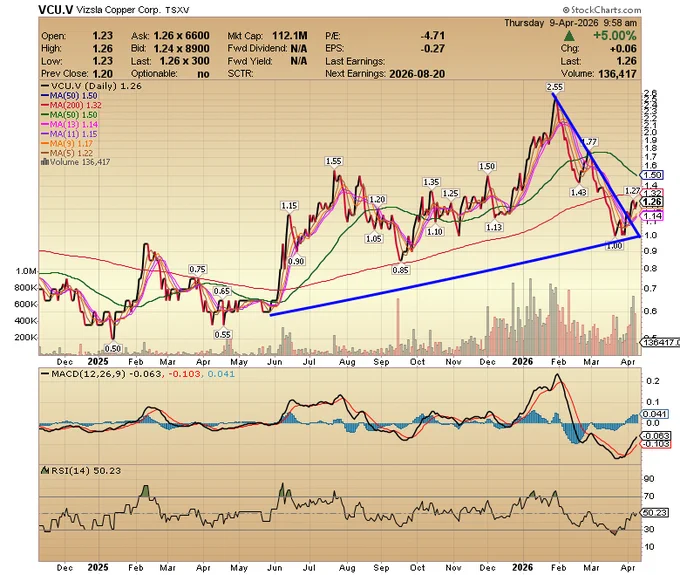The image size is (680, 575).
Task: Click the SCTR label
Action: [x=240, y=74]
